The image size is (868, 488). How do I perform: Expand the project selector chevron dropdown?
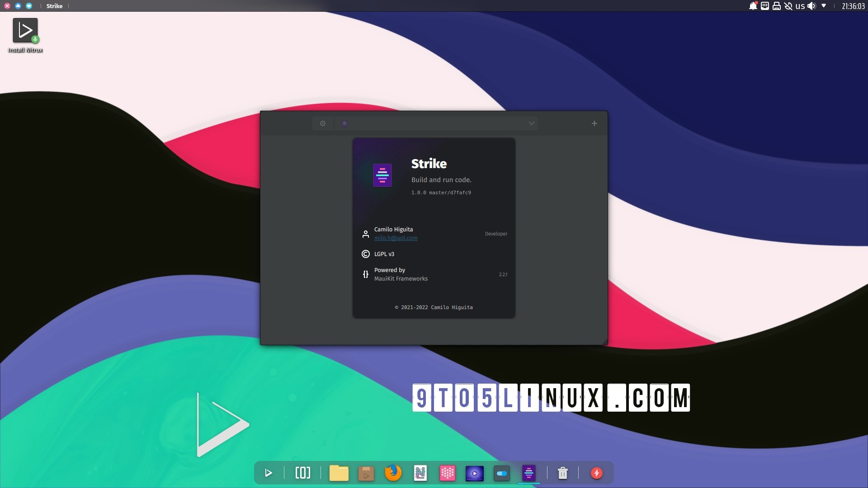point(531,123)
